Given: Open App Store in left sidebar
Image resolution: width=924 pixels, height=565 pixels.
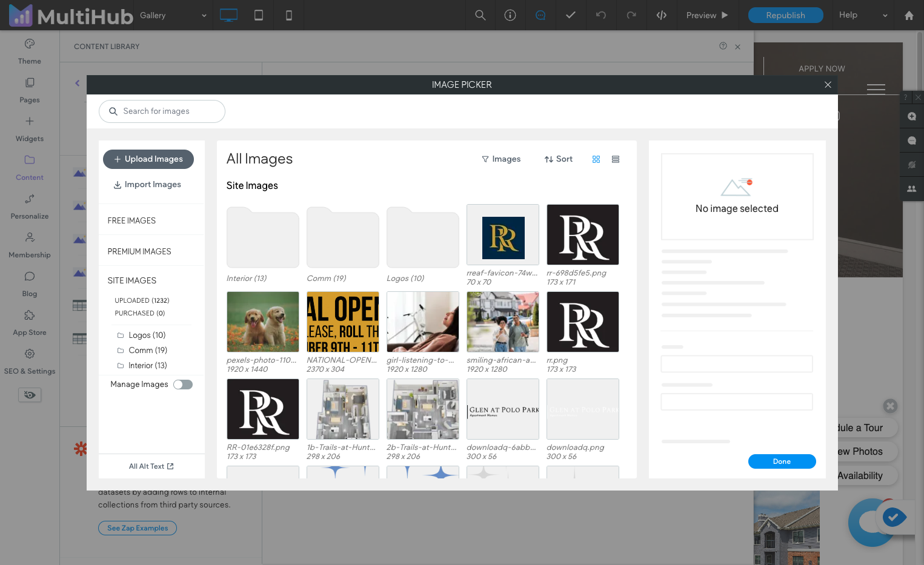Looking at the screenshot, I should click(30, 323).
